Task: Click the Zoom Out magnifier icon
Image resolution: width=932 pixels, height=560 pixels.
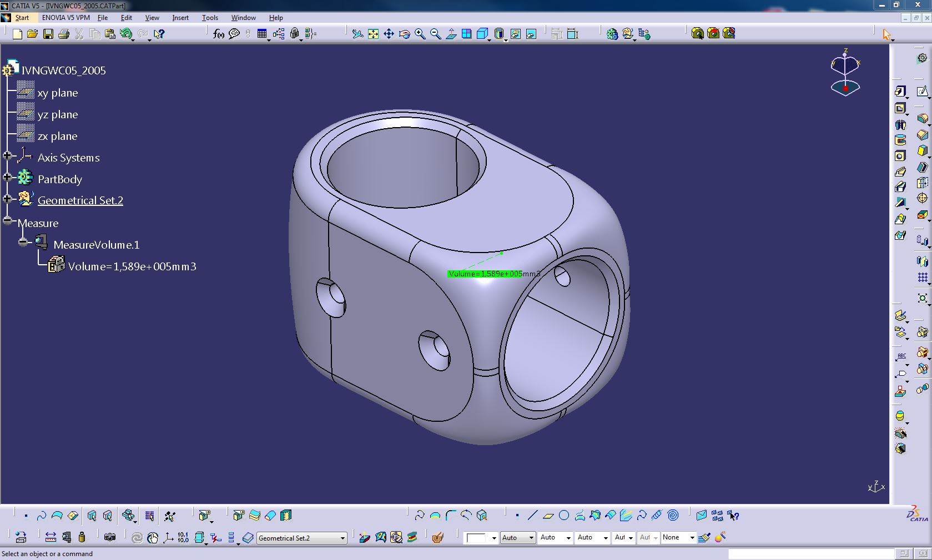Action: (x=435, y=34)
